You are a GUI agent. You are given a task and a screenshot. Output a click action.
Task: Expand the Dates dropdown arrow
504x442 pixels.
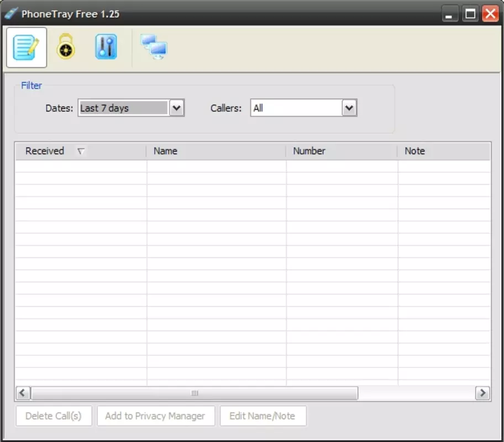(x=177, y=108)
